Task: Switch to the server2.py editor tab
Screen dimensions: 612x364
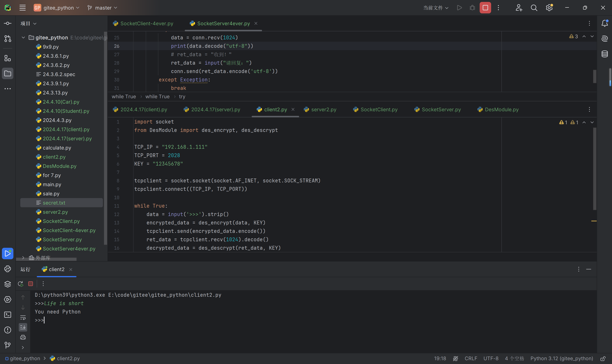Action: click(323, 110)
